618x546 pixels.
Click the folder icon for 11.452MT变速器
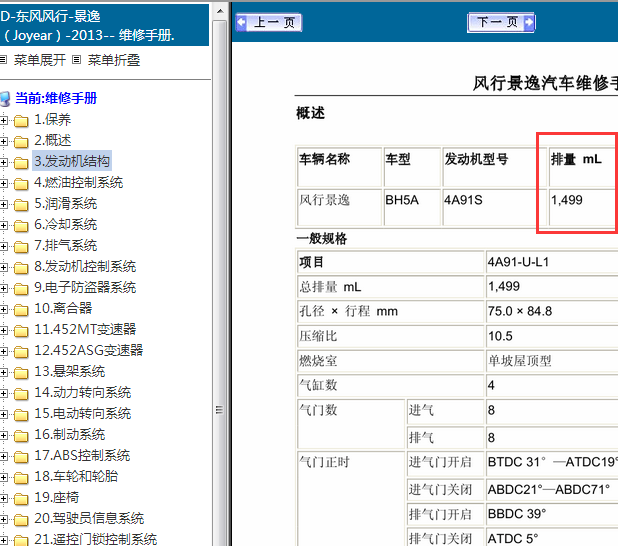pyautogui.click(x=21, y=331)
